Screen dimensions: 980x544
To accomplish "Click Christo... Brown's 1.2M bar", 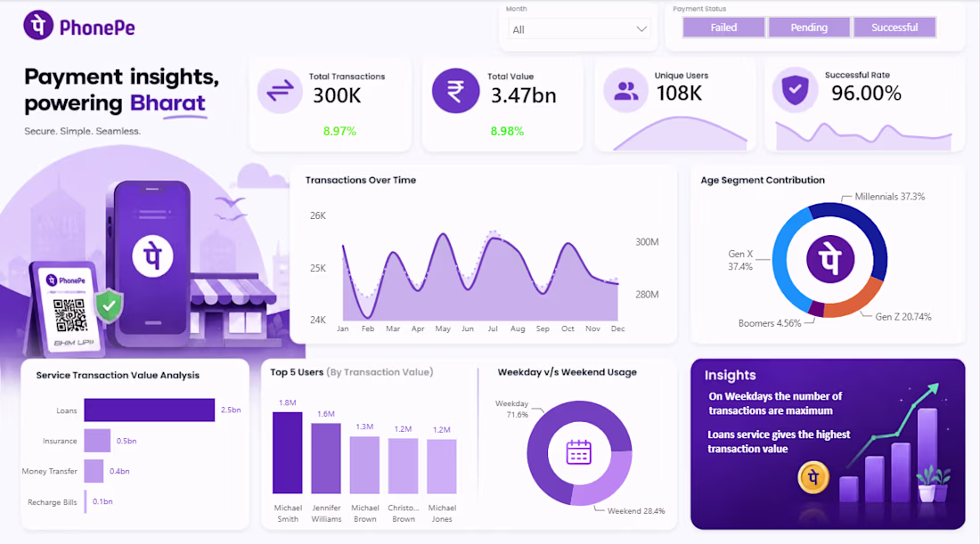I will 403,467.
